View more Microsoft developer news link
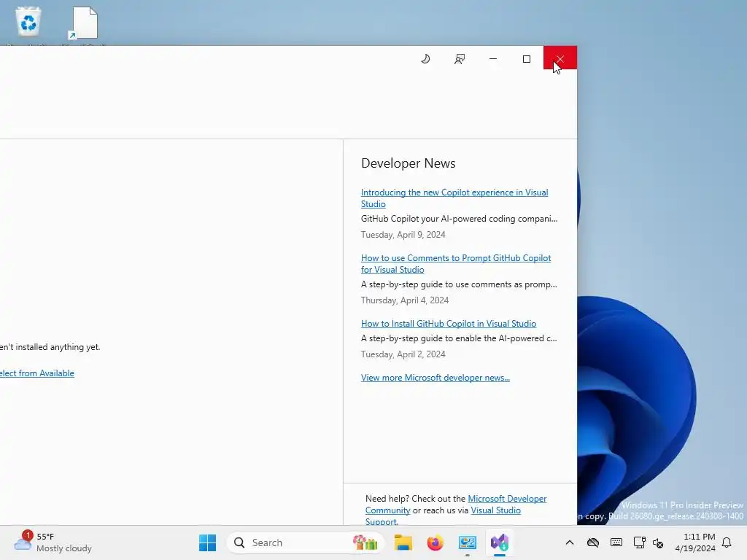The width and height of the screenshot is (747, 560). (435, 378)
